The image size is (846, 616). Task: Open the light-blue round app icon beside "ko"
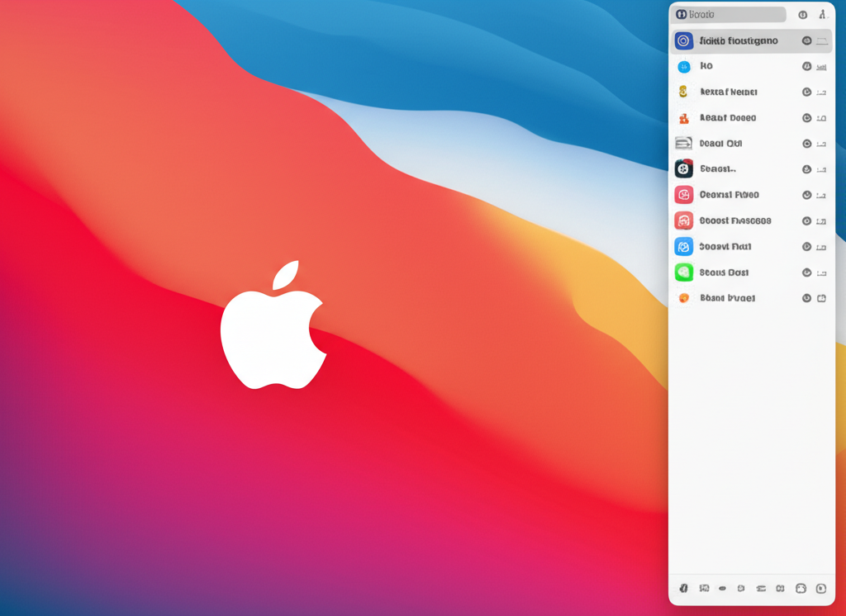[x=683, y=66]
